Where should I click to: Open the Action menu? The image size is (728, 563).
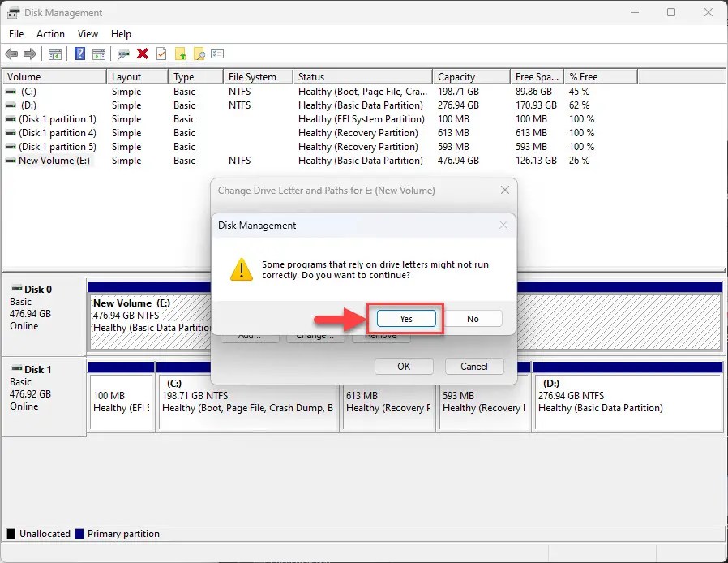click(x=50, y=34)
